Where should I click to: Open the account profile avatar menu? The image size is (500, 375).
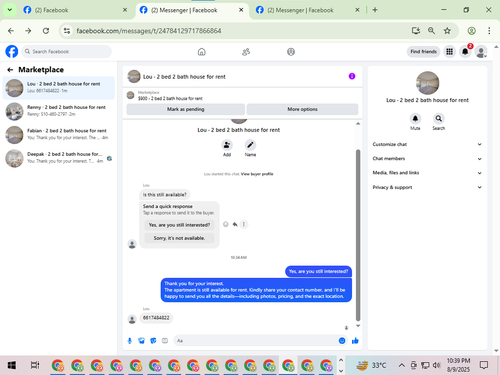(x=481, y=52)
